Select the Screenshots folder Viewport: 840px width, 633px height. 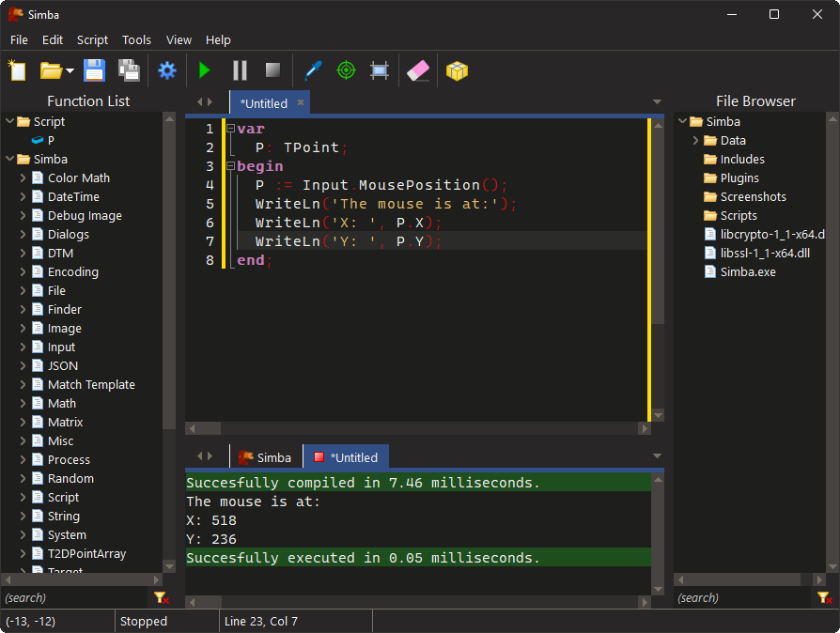click(x=753, y=196)
